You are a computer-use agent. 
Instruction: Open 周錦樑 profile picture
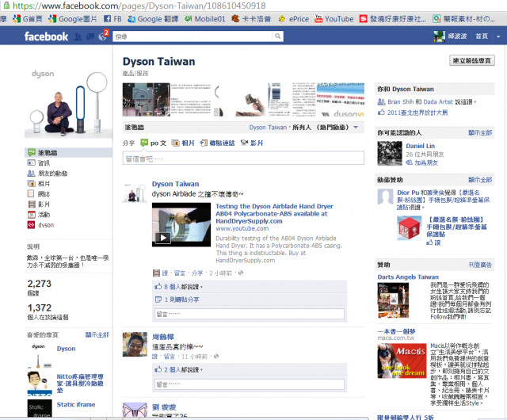point(135,344)
